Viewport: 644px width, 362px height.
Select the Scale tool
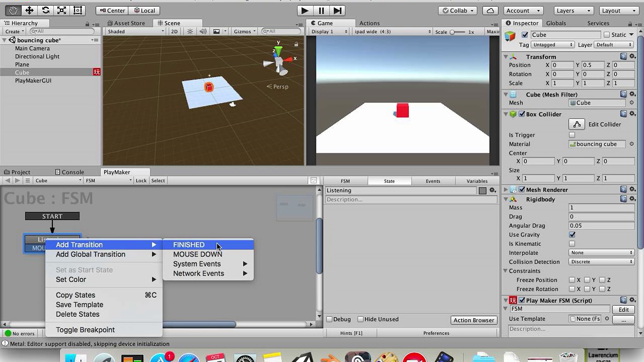[61, 10]
